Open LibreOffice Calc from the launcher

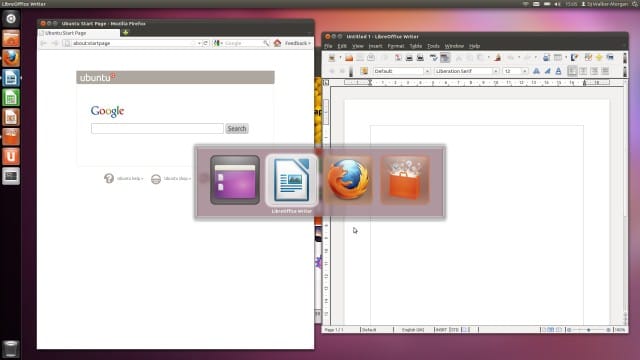tap(11, 98)
